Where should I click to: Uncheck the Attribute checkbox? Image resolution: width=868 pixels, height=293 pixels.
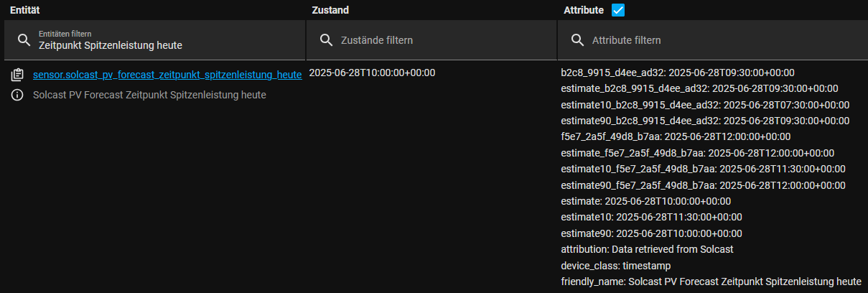tap(617, 10)
